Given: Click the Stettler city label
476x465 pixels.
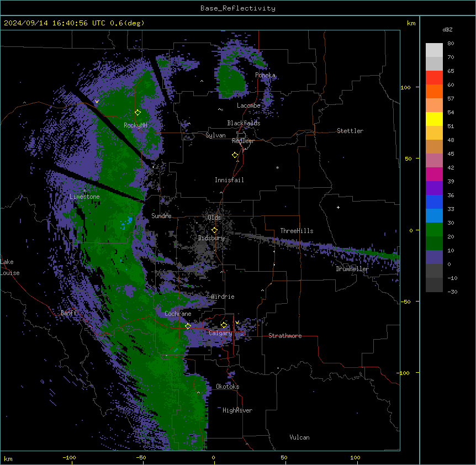Looking at the screenshot, I should [350, 131].
